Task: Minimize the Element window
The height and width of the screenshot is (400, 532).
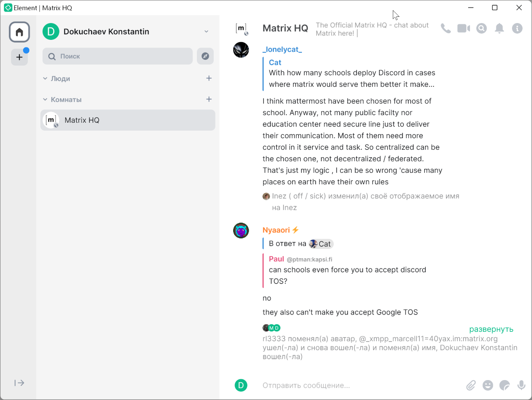Action: [x=471, y=8]
